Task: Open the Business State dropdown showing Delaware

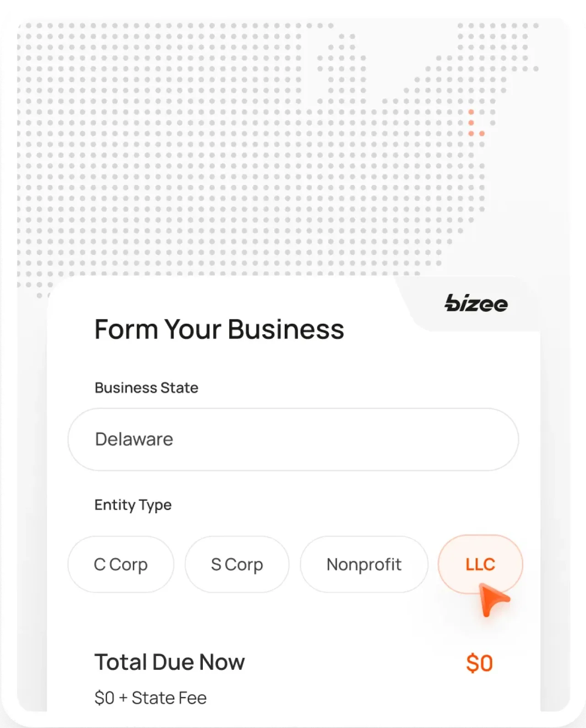Action: (x=293, y=439)
